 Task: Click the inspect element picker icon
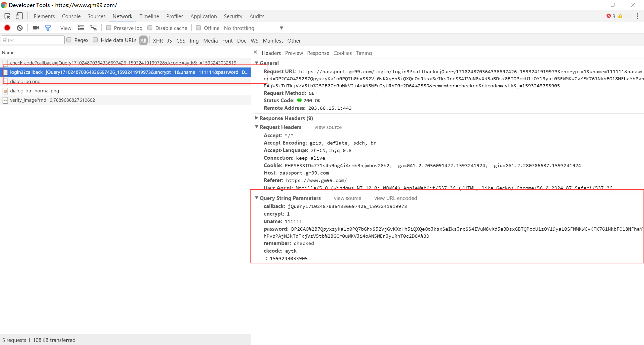point(7,16)
